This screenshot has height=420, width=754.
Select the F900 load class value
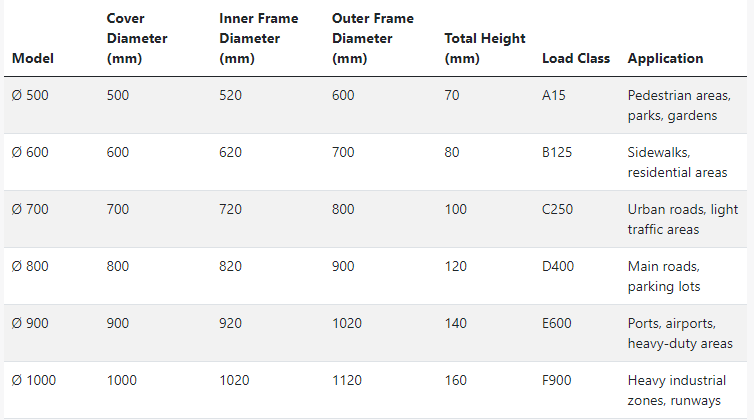click(556, 381)
